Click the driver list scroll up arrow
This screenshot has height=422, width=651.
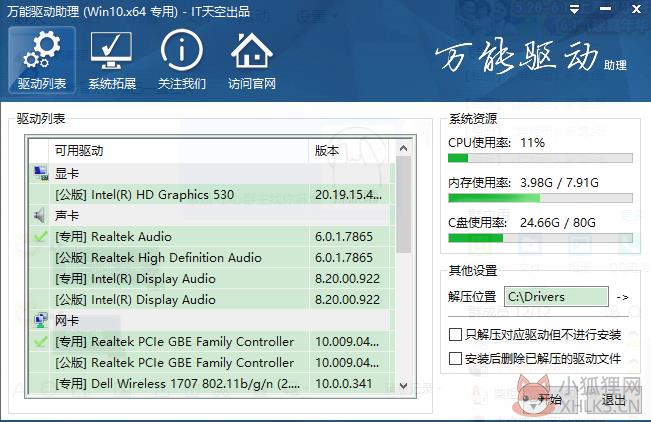(403, 148)
